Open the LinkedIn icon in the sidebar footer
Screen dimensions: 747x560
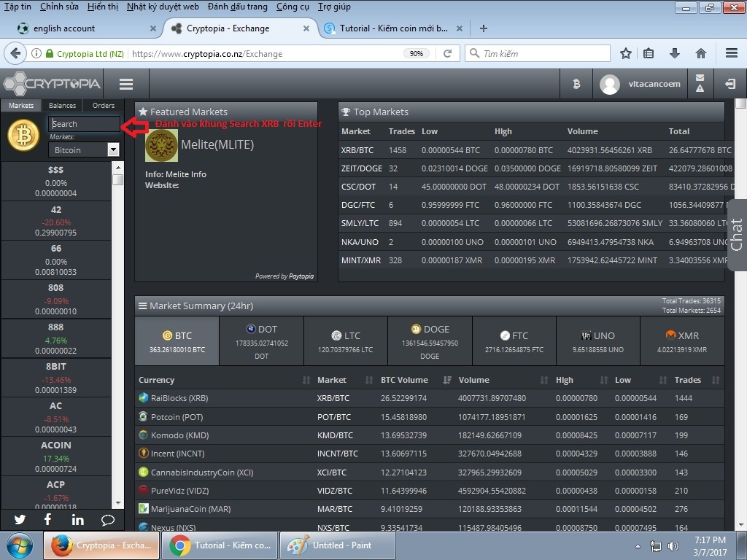[x=77, y=519]
